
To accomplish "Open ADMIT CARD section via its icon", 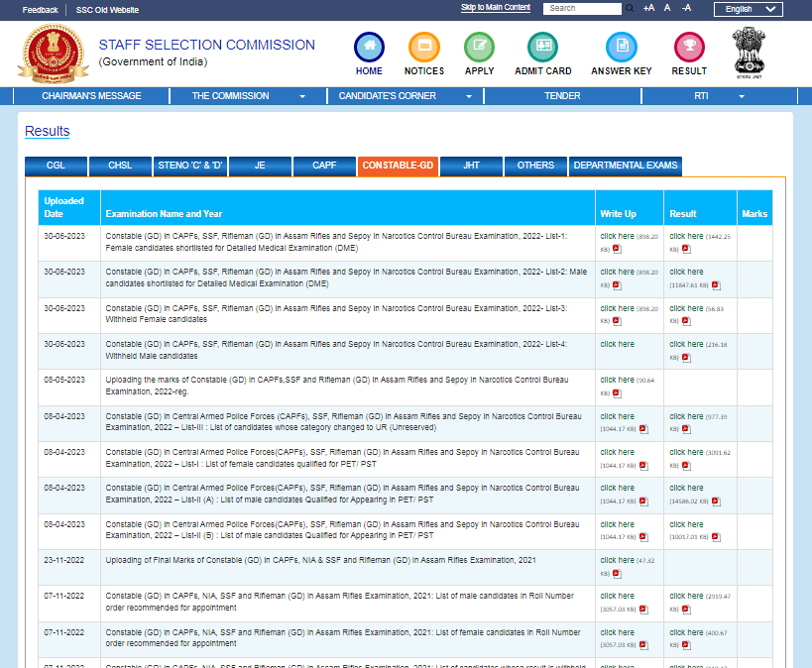I will pyautogui.click(x=541, y=46).
